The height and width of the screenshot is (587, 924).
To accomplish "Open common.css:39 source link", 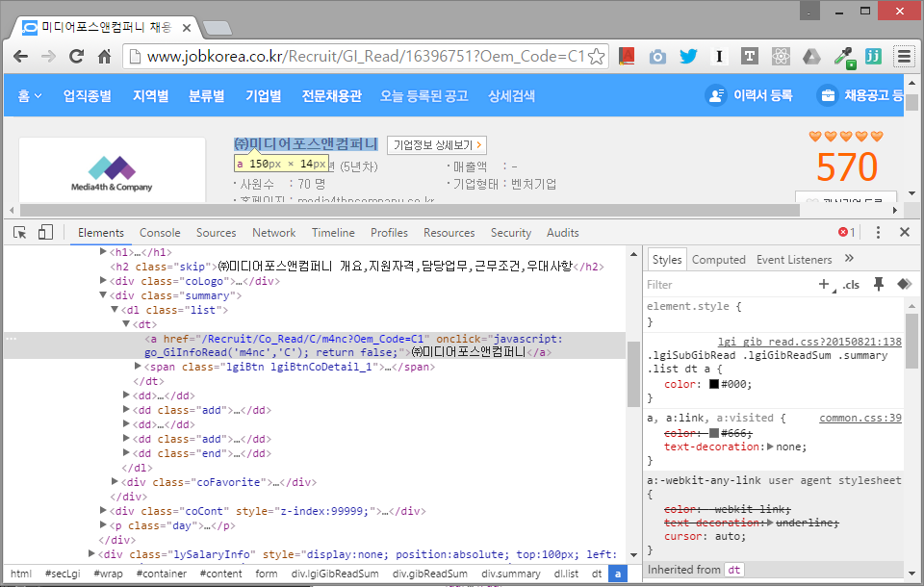I will (860, 418).
